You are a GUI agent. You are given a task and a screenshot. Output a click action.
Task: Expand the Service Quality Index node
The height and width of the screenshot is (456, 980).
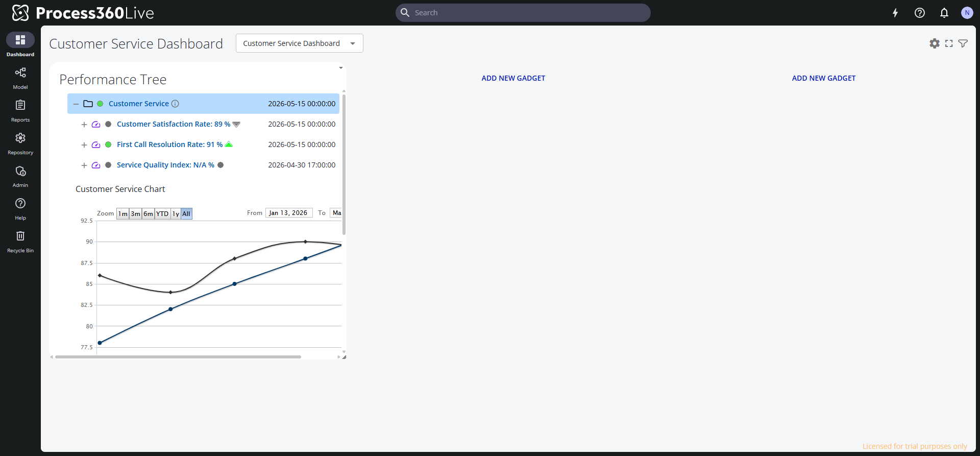coord(84,165)
